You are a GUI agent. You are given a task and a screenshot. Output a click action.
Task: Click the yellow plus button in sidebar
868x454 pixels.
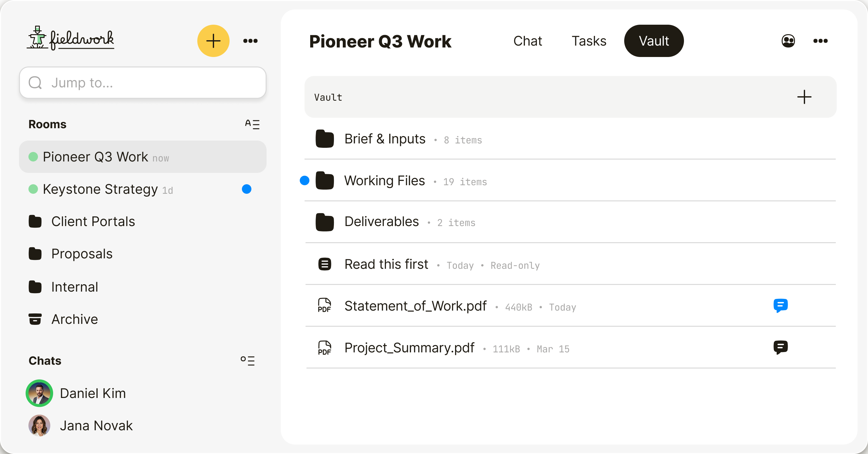[213, 41]
